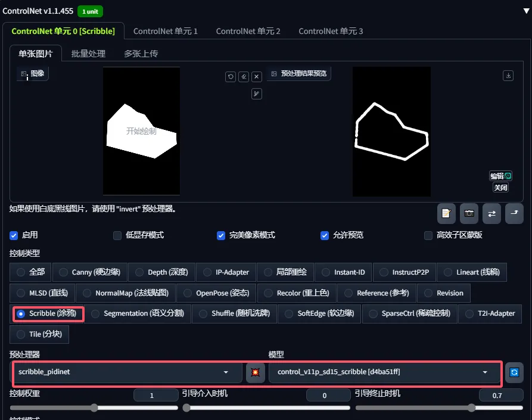Refresh the model list icon
Viewport: 532px width, 420px height.
[514, 372]
